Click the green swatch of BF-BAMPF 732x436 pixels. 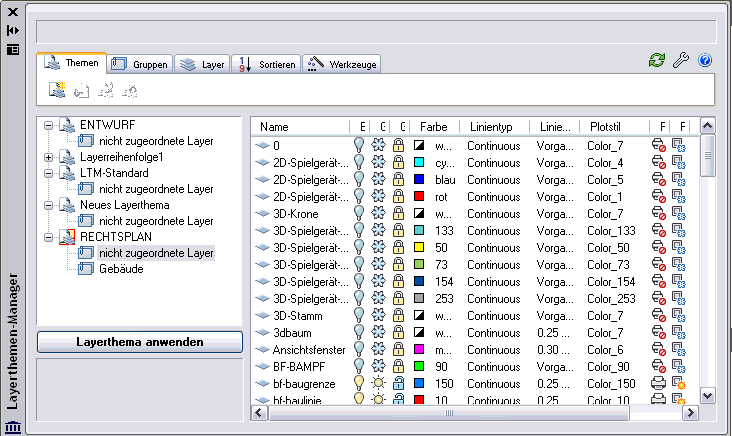419,366
